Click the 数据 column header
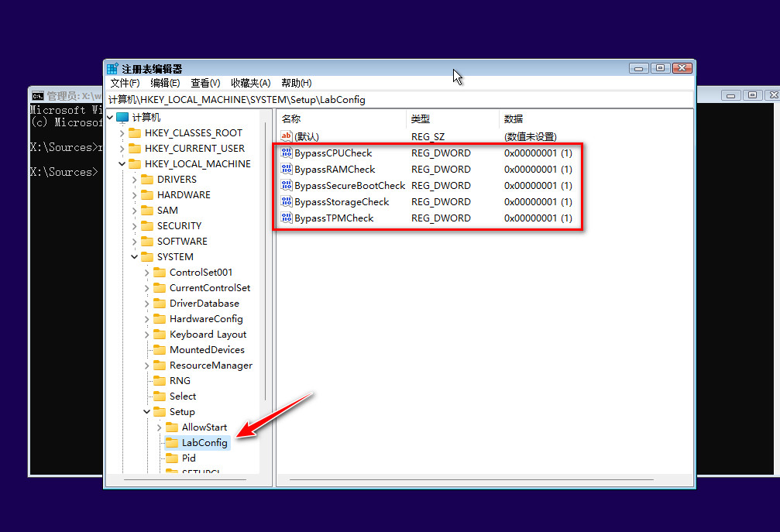 pyautogui.click(x=596, y=118)
